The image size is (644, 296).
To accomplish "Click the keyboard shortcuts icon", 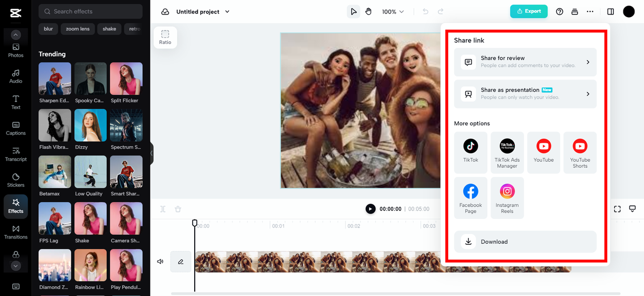I will click(16, 286).
